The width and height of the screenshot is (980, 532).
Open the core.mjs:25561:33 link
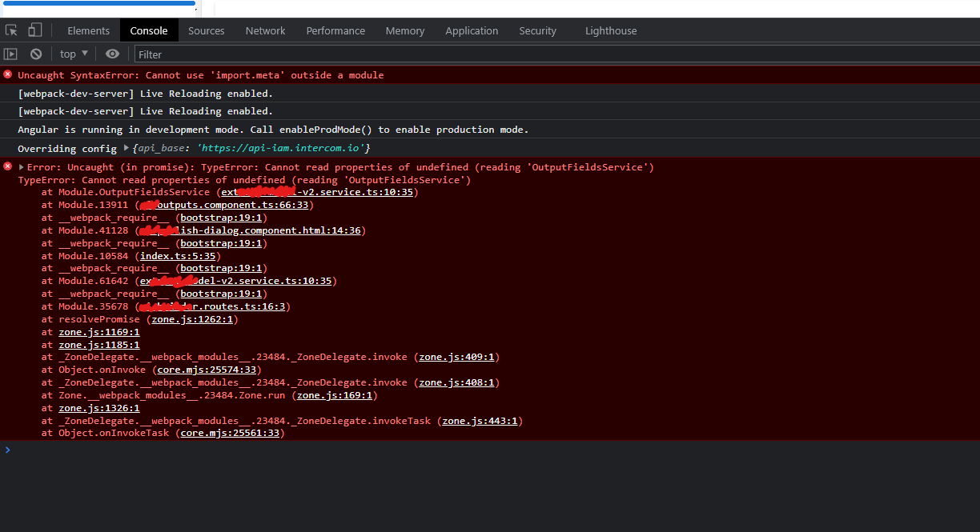click(231, 433)
